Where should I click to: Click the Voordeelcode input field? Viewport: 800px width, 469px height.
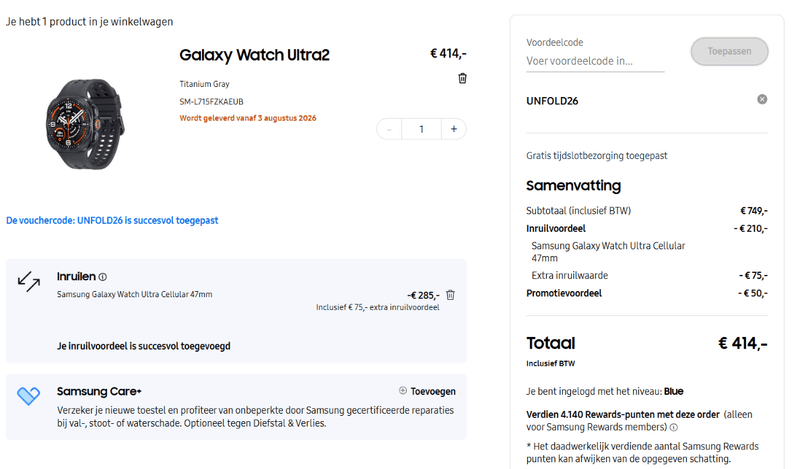pyautogui.click(x=595, y=61)
